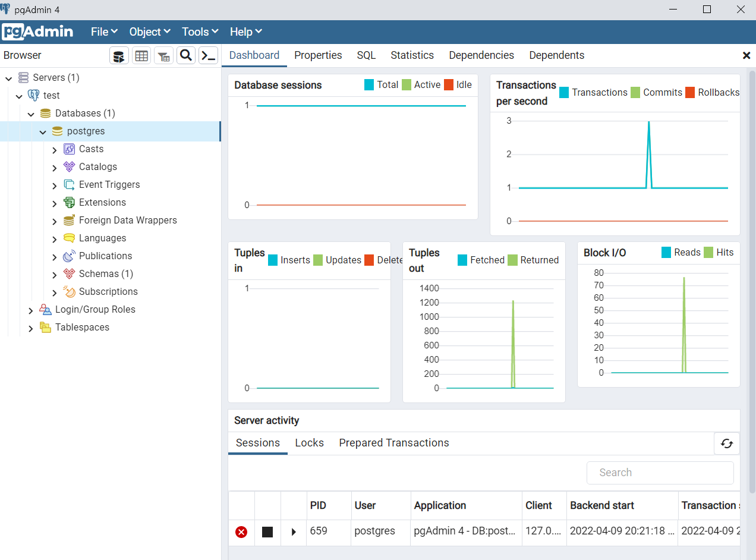Open the Search Objects magnifier icon
Viewport: 756px width, 560px height.
(x=186, y=56)
